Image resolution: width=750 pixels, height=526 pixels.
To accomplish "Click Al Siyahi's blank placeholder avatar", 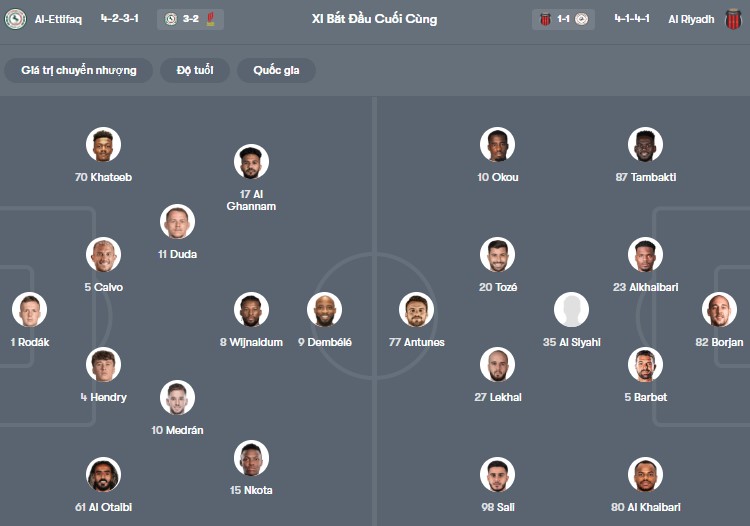I will point(571,310).
